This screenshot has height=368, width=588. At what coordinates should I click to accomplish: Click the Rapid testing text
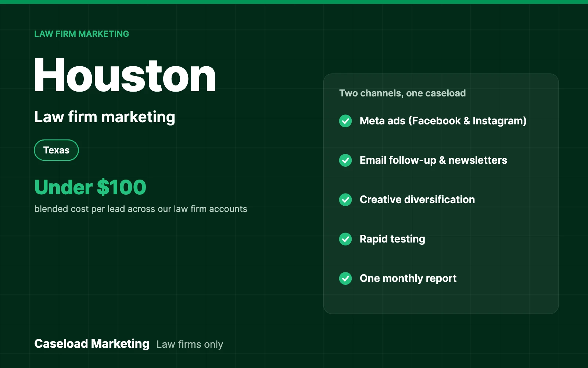392,239
